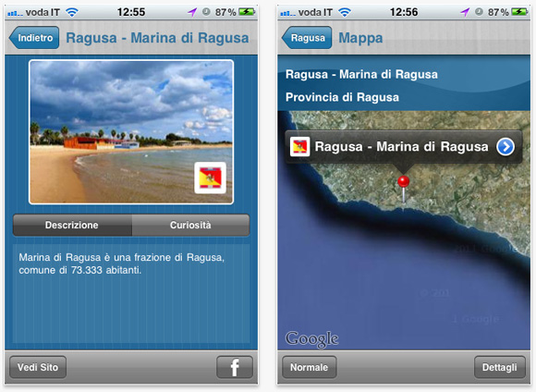Toggle map view with the Normale button
Image resolution: width=536 pixels, height=392 pixels.
310,367
